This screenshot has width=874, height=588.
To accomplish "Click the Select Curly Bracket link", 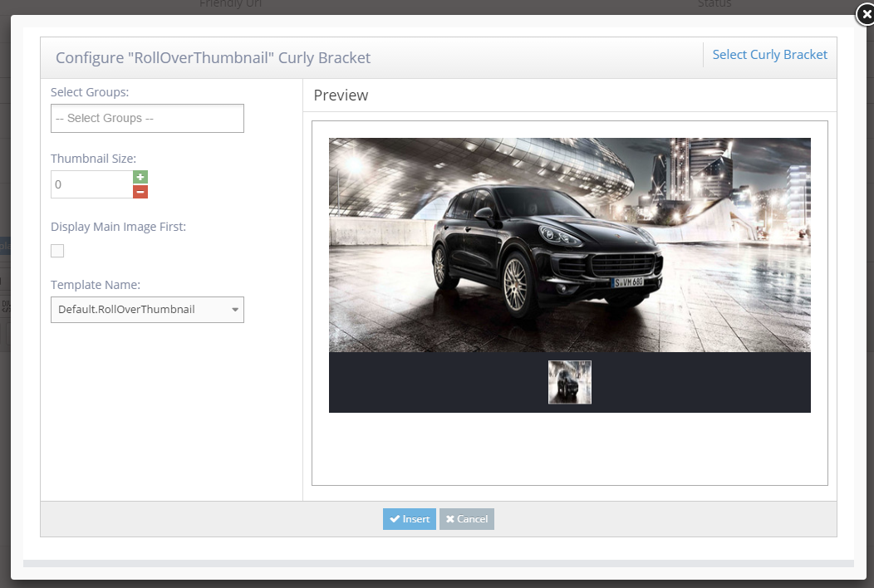I will click(769, 54).
